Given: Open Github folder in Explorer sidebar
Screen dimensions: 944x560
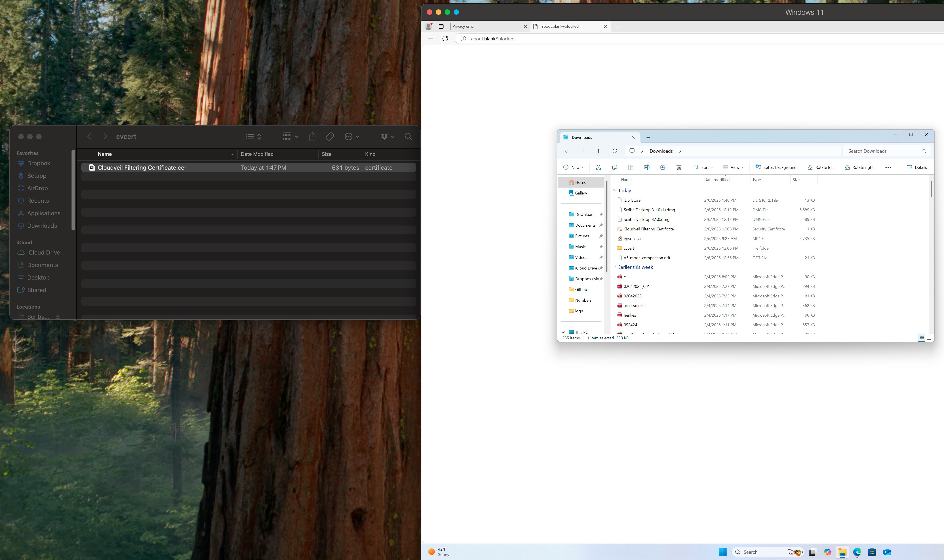Looking at the screenshot, I should (581, 289).
